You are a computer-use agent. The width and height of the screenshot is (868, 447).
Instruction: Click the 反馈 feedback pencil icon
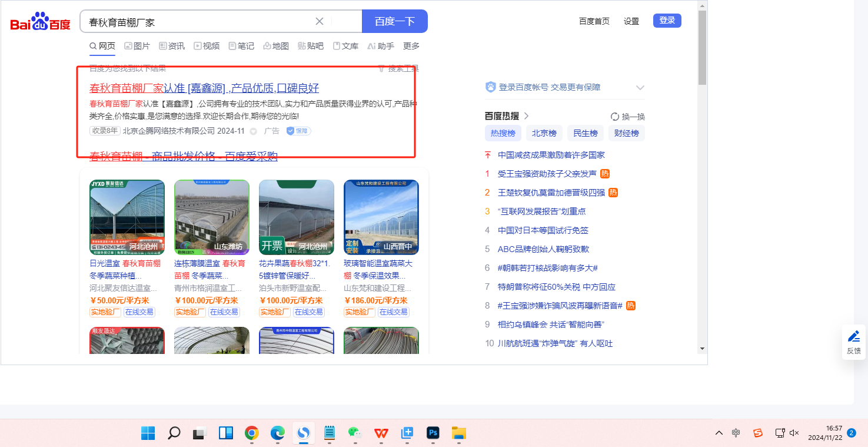(x=853, y=337)
